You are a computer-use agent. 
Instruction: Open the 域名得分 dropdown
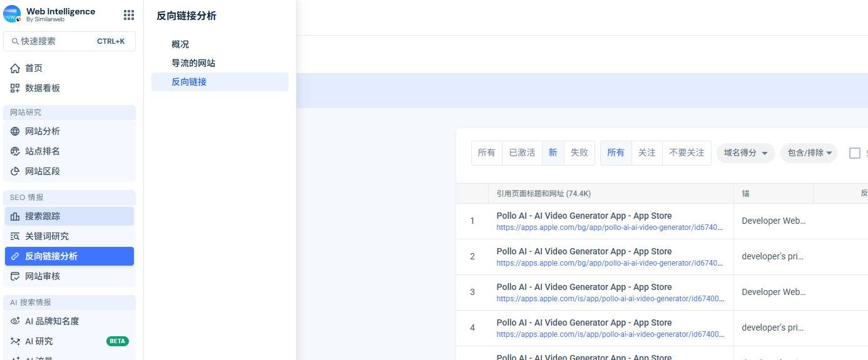746,153
